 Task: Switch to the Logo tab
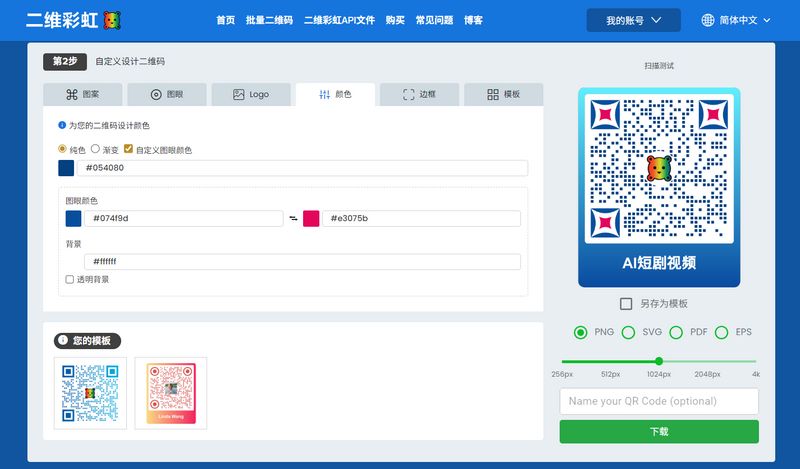point(251,95)
